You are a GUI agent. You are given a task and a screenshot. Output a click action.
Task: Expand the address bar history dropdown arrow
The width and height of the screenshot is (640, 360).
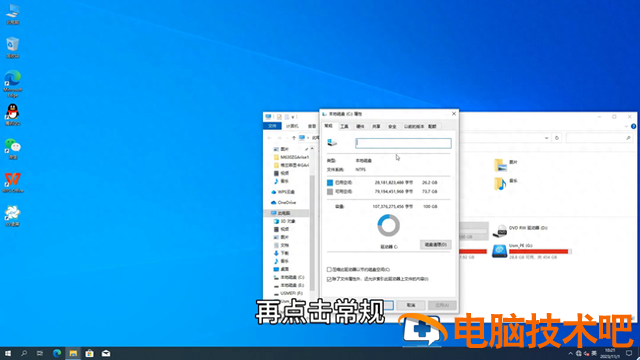546,138
